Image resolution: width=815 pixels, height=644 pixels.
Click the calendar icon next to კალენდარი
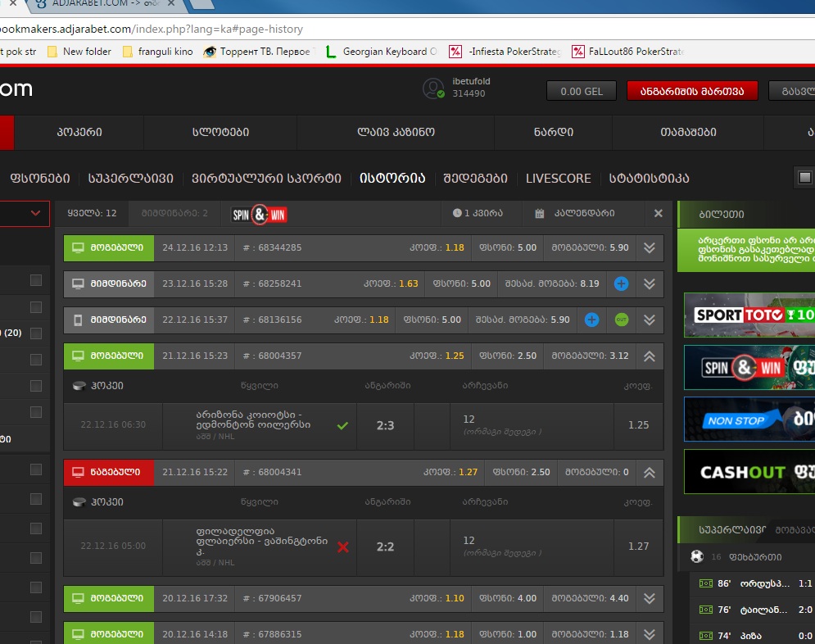coord(540,214)
